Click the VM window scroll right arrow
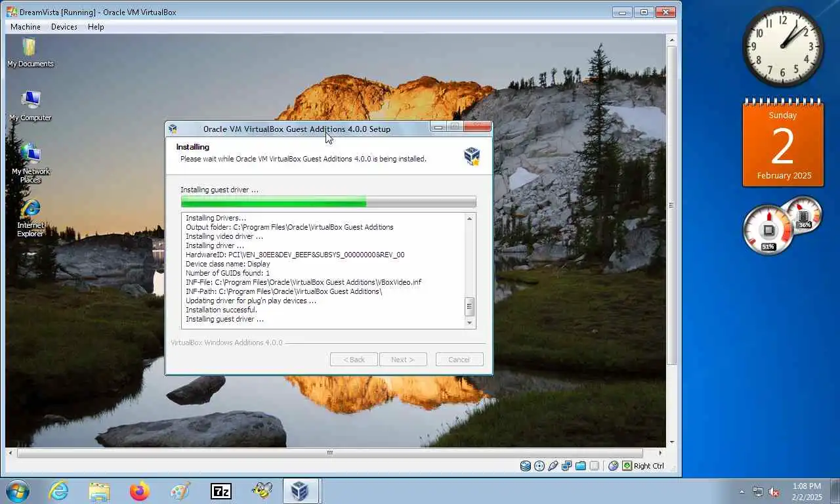The height and width of the screenshot is (504, 840). tap(661, 453)
